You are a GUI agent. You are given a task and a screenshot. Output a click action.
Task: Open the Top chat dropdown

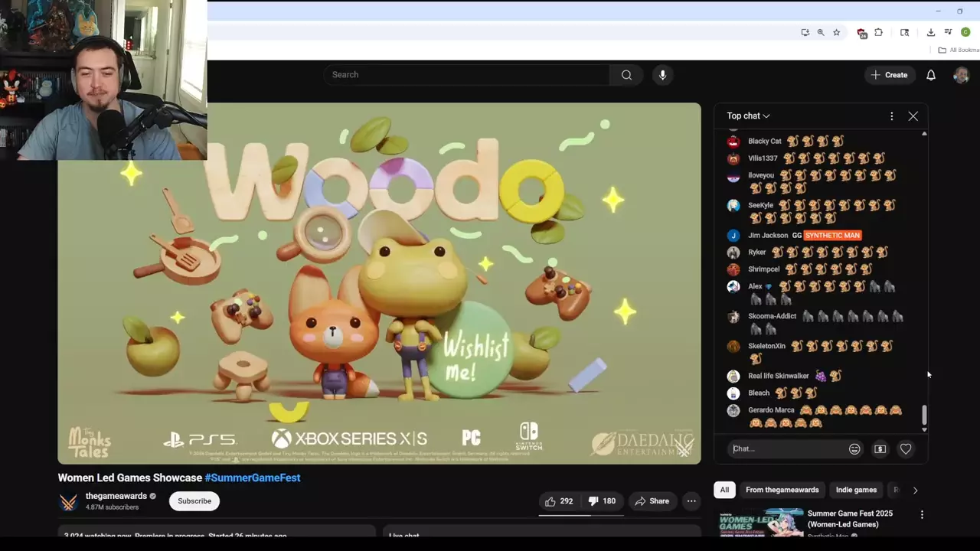point(748,116)
